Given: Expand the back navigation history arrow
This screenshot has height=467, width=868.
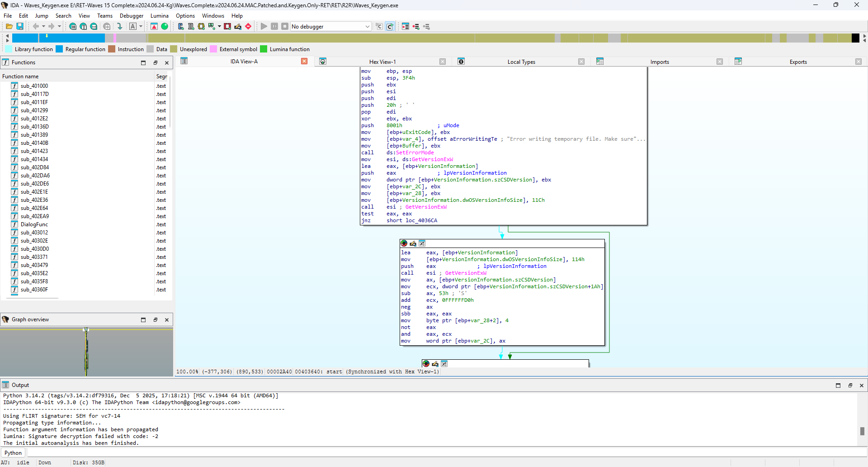Looking at the screenshot, I should (43, 27).
